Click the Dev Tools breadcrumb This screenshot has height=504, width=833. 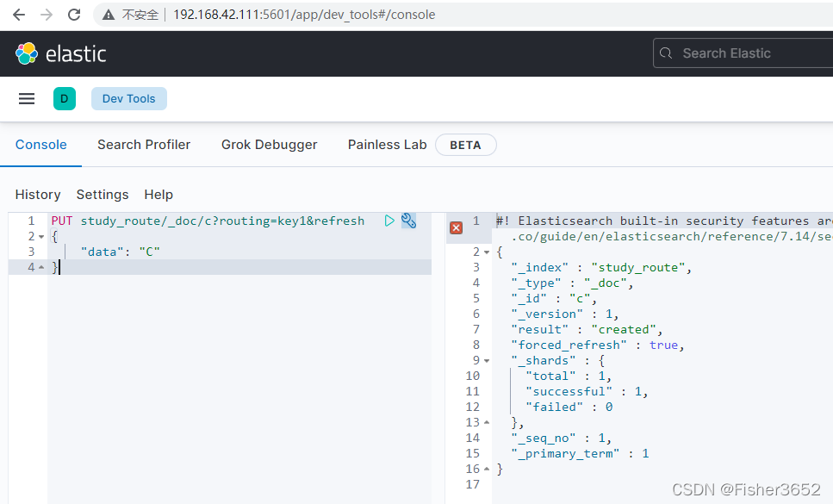pos(129,99)
